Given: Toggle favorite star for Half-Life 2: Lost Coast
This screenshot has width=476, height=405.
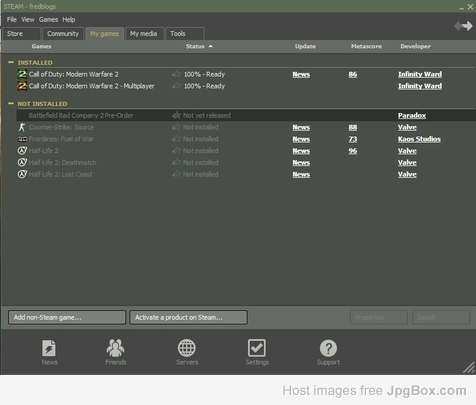Looking at the screenshot, I should [177, 174].
